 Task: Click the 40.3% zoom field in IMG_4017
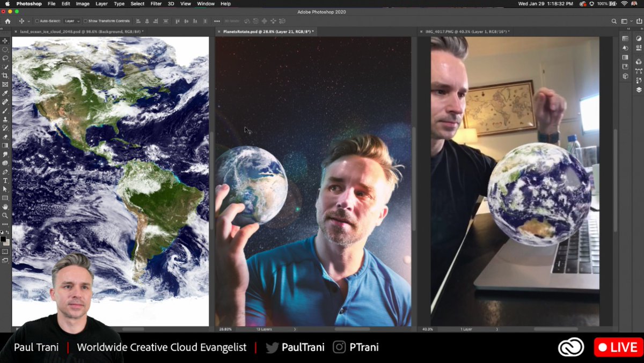pos(428,329)
